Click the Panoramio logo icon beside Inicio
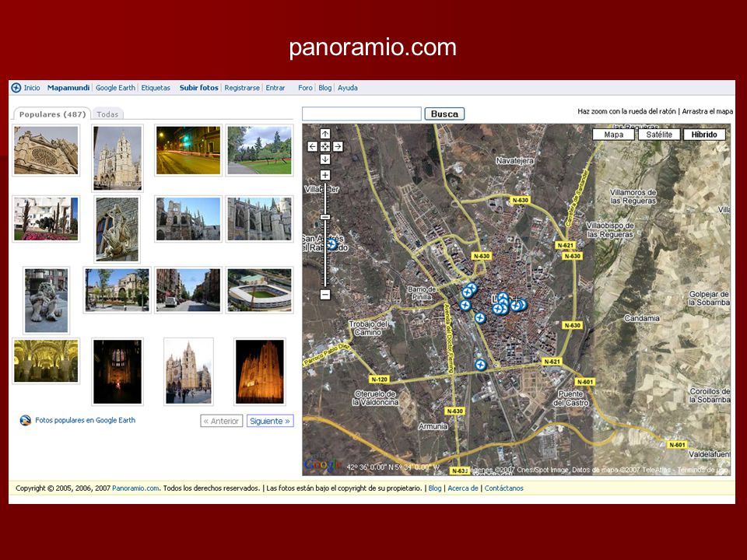Screen dimensions: 747x560 16,88
